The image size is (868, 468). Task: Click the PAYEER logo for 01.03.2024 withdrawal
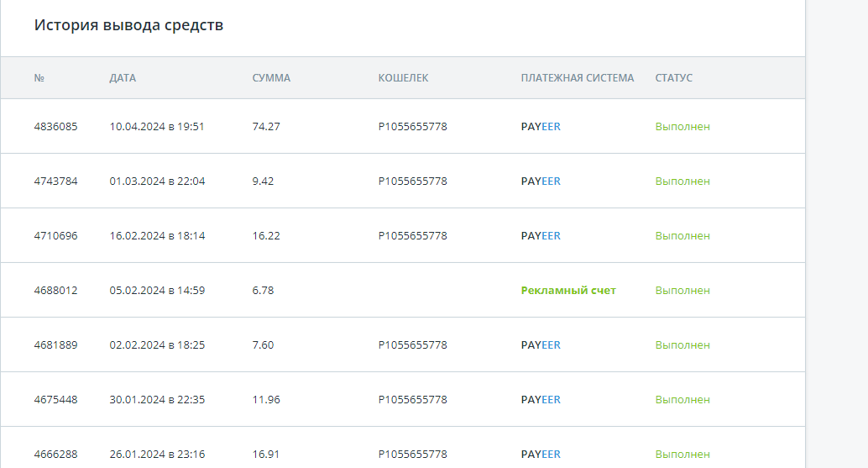pyautogui.click(x=541, y=181)
